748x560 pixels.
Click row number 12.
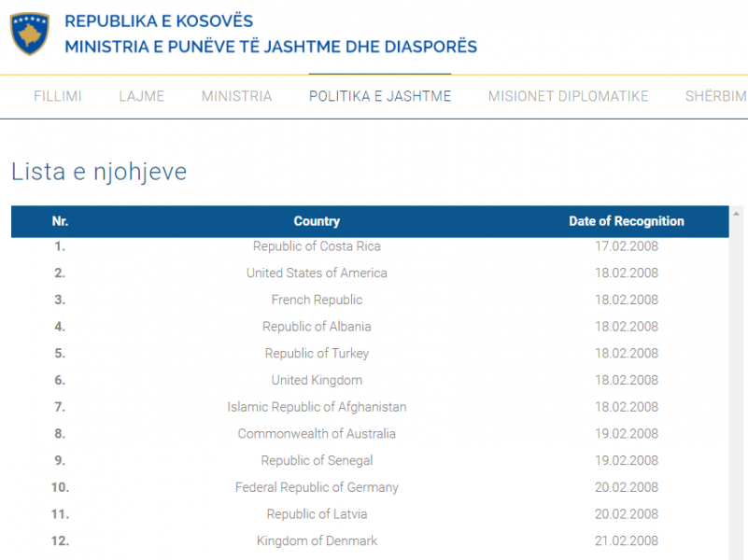pos(60,541)
